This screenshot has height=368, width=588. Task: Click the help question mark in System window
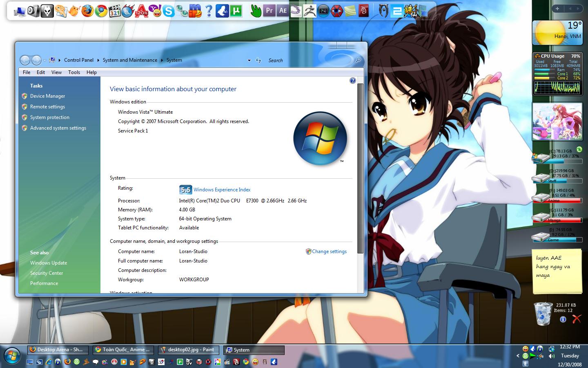click(353, 81)
